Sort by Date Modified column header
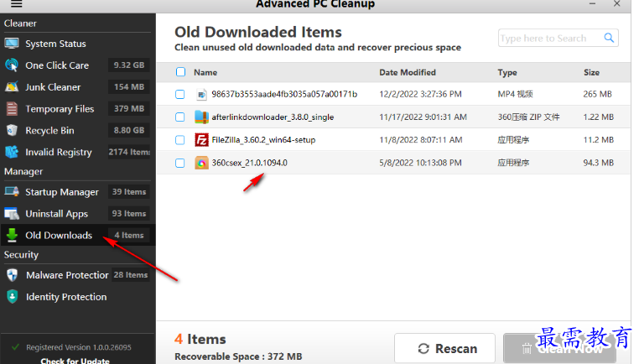The width and height of the screenshot is (639, 364). 408,73
